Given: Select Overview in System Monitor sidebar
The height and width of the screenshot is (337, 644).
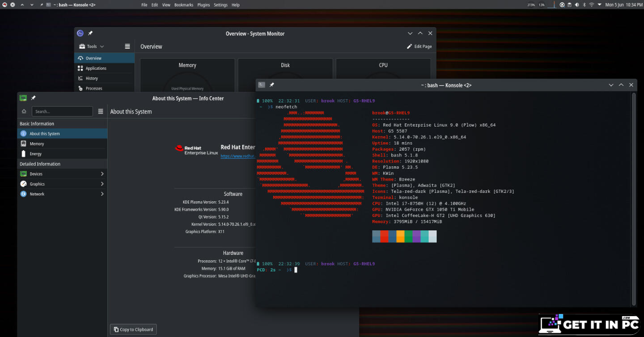Looking at the screenshot, I should pos(104,58).
